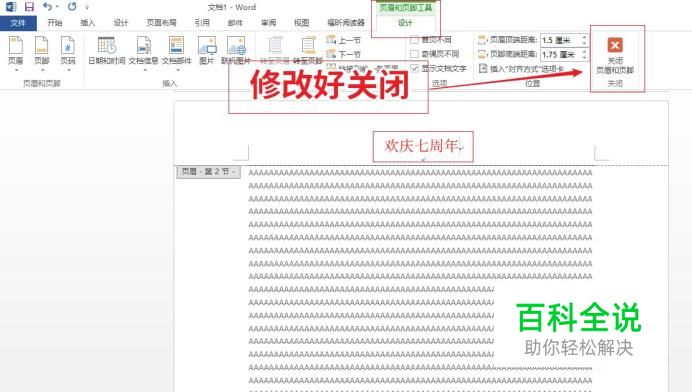The height and width of the screenshot is (392, 692).
Task: Click the 页脚 (Footer) icon
Action: coord(41,45)
